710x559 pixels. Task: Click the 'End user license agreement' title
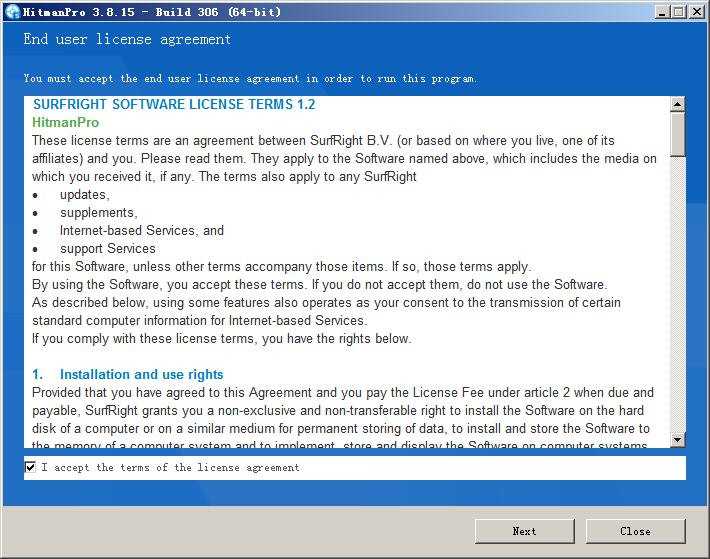(x=127, y=39)
